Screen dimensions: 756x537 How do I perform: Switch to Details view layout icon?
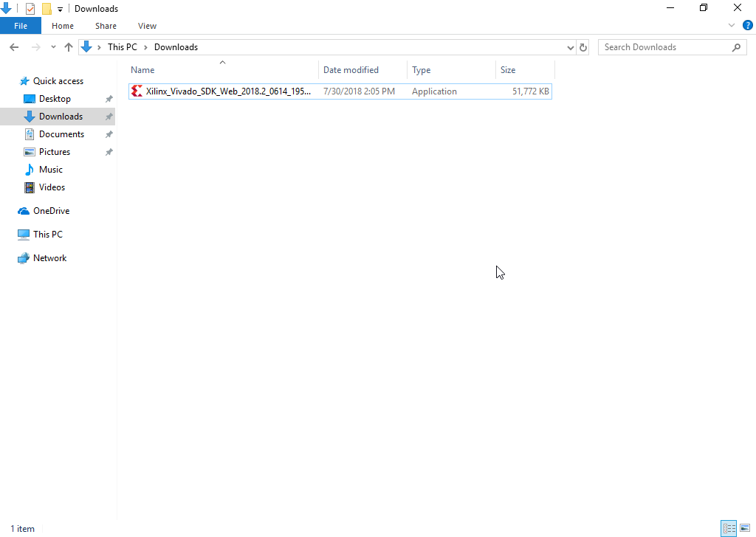[729, 528]
